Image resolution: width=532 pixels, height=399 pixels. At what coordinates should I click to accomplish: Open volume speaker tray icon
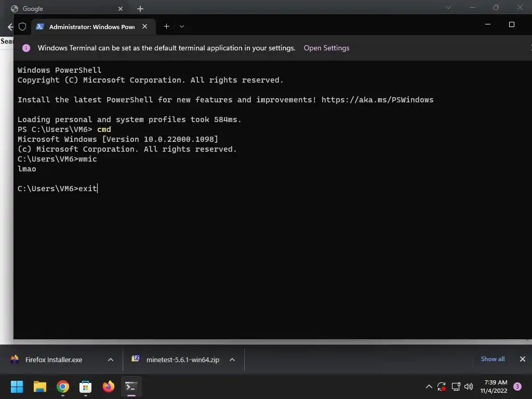(469, 387)
